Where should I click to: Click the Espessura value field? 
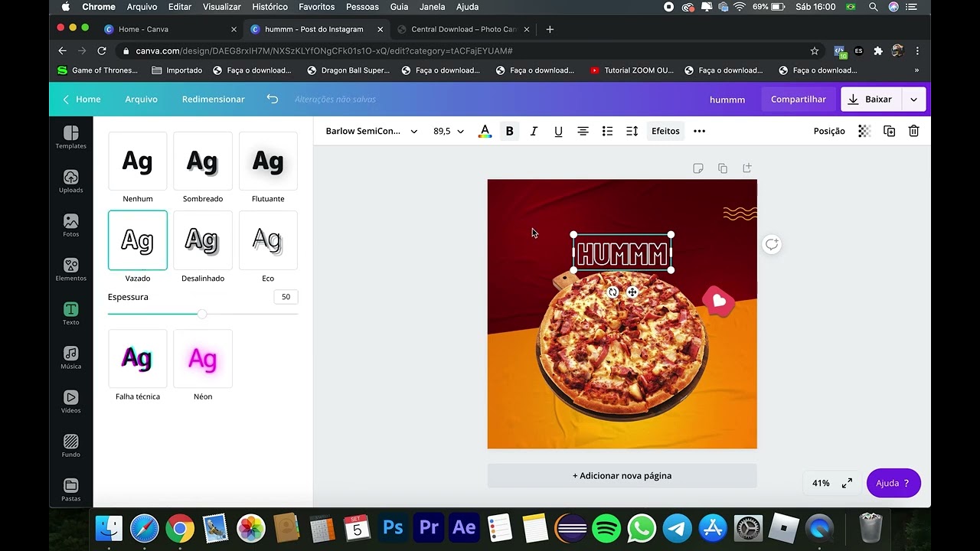[286, 297]
